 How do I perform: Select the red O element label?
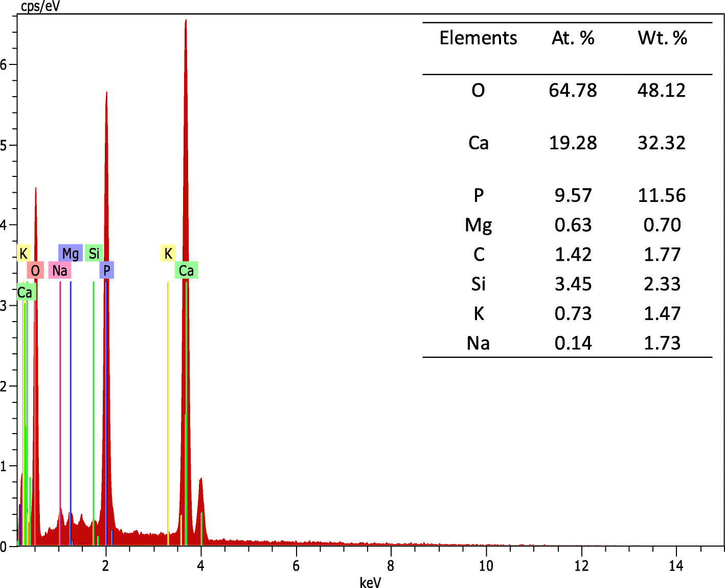pos(35,270)
